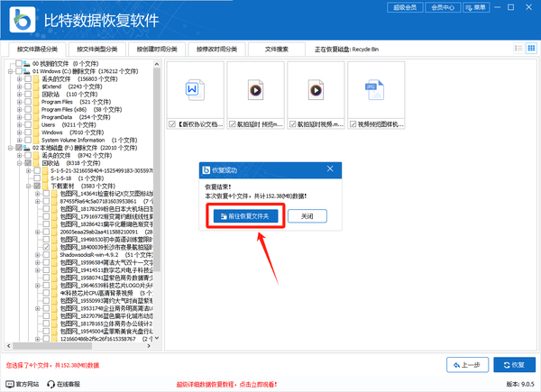Uncheck the Word document file checkbox
This screenshot has height=392, width=541.
pyautogui.click(x=172, y=124)
